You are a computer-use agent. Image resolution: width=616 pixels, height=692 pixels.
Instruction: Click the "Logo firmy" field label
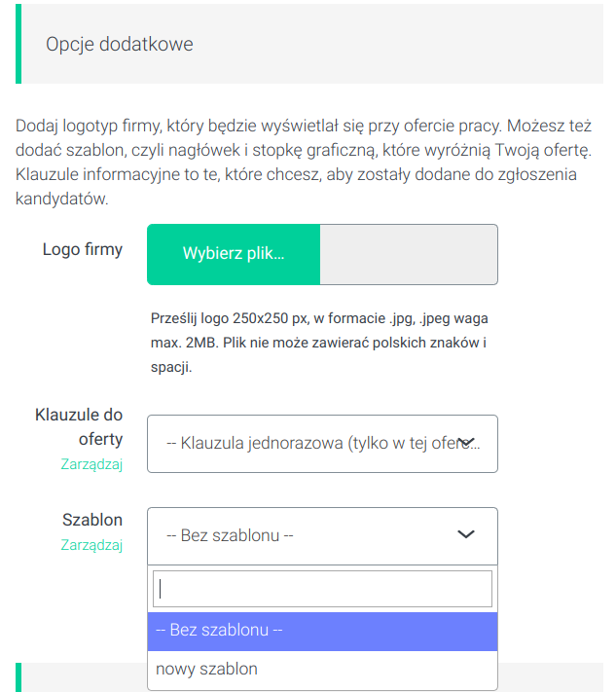[83, 249]
